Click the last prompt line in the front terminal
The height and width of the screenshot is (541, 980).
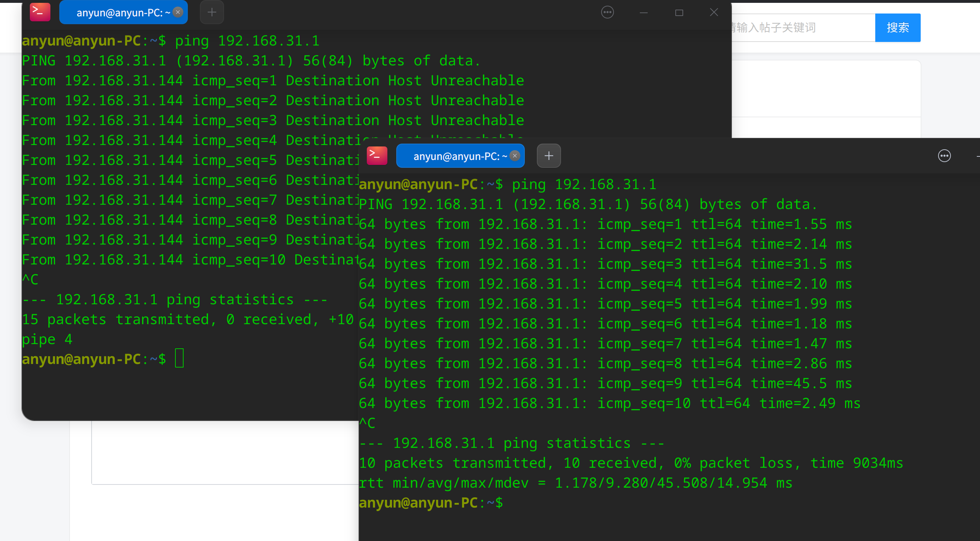click(431, 503)
